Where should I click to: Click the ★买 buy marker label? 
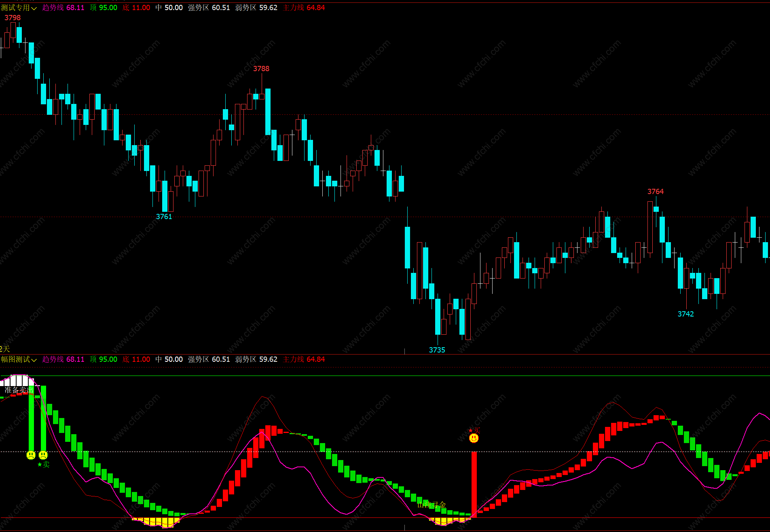(474, 431)
